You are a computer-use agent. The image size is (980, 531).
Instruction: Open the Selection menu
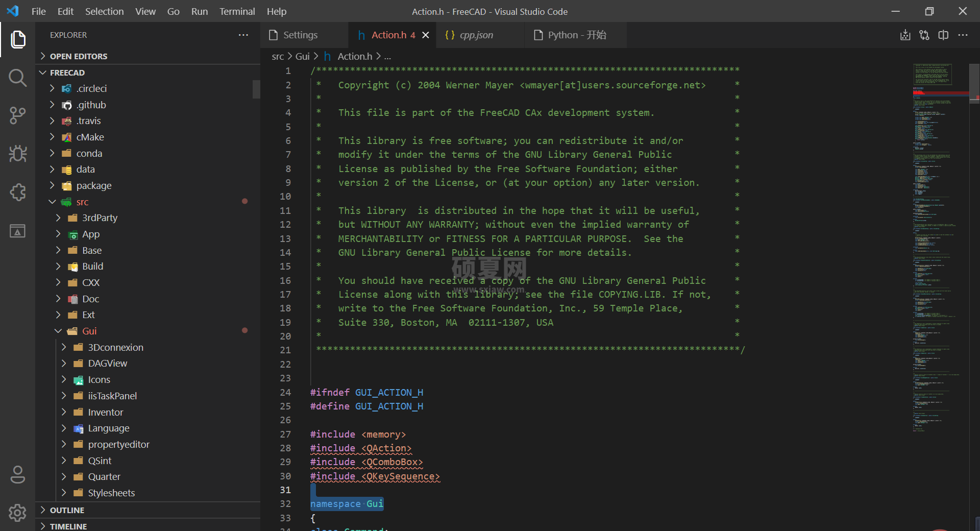[x=104, y=11]
